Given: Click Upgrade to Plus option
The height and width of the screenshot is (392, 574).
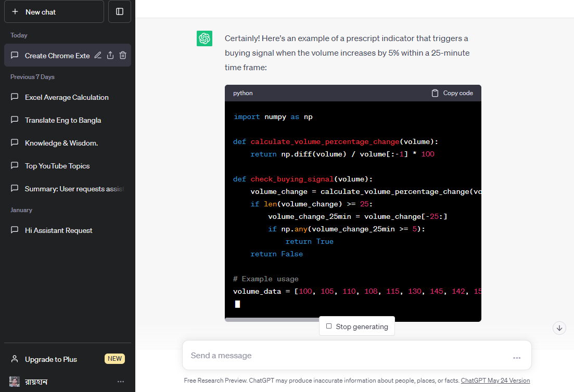Looking at the screenshot, I should tap(51, 359).
